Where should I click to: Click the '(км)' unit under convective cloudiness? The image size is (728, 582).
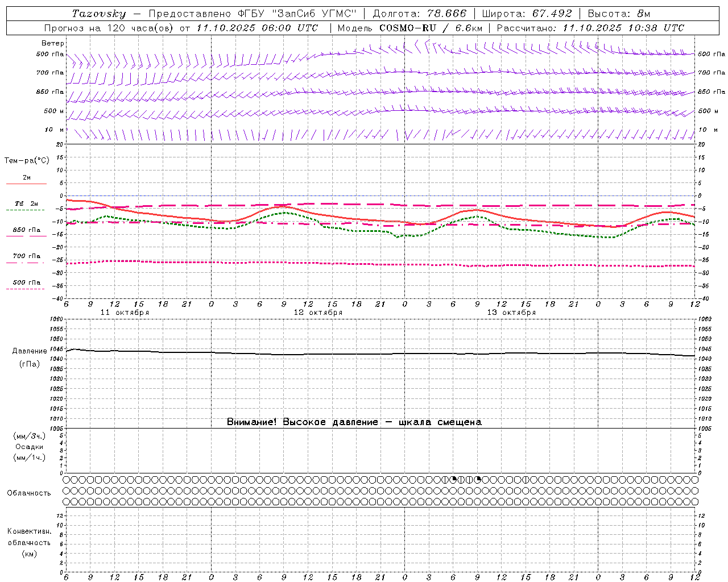click(29, 554)
